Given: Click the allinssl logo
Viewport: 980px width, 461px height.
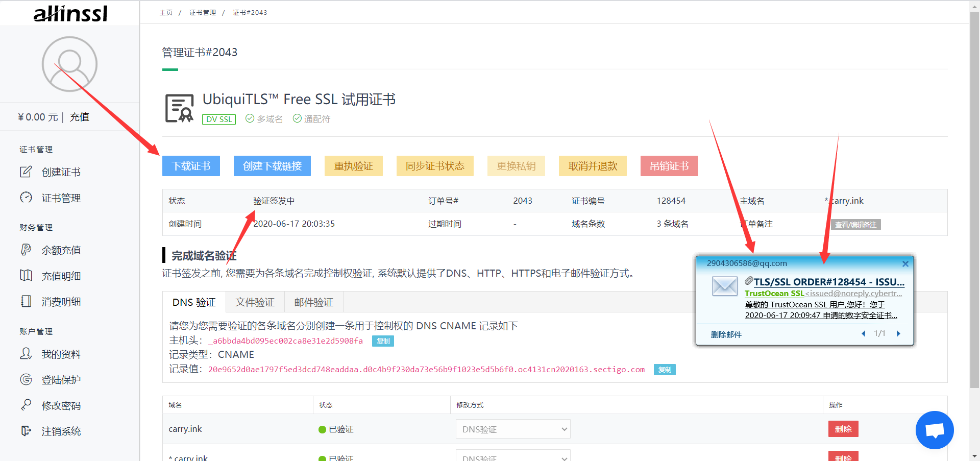Looking at the screenshot, I should pyautogui.click(x=70, y=13).
